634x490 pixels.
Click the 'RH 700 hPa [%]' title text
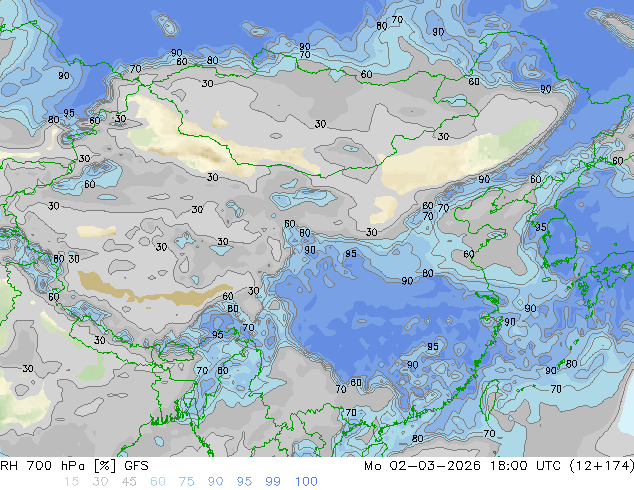coord(59,466)
